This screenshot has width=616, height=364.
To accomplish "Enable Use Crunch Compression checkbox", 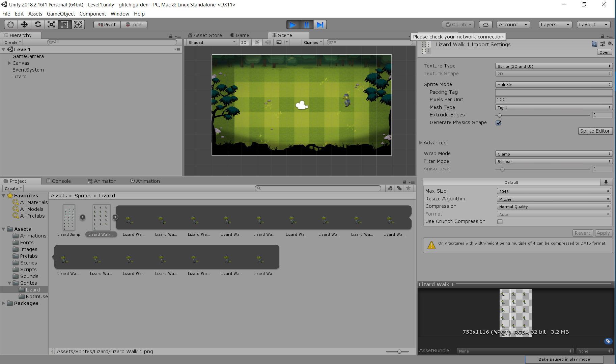I will [x=500, y=222].
